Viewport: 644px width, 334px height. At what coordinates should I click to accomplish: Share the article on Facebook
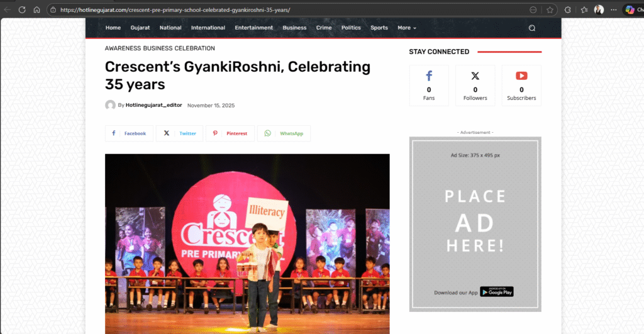click(129, 133)
